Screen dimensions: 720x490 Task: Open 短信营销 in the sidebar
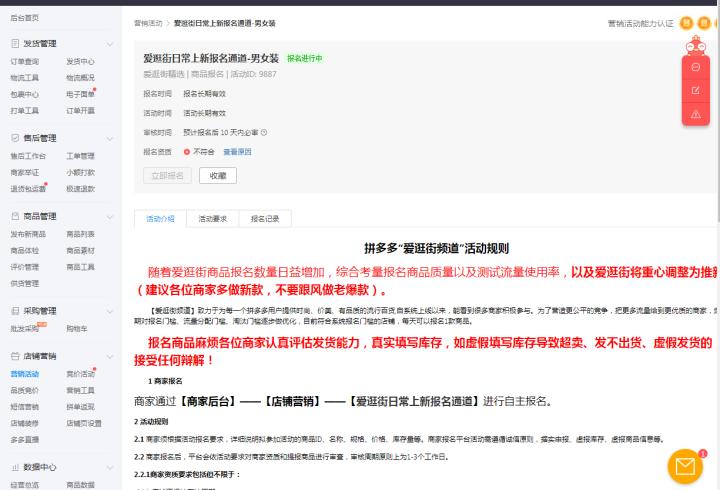[x=25, y=407]
